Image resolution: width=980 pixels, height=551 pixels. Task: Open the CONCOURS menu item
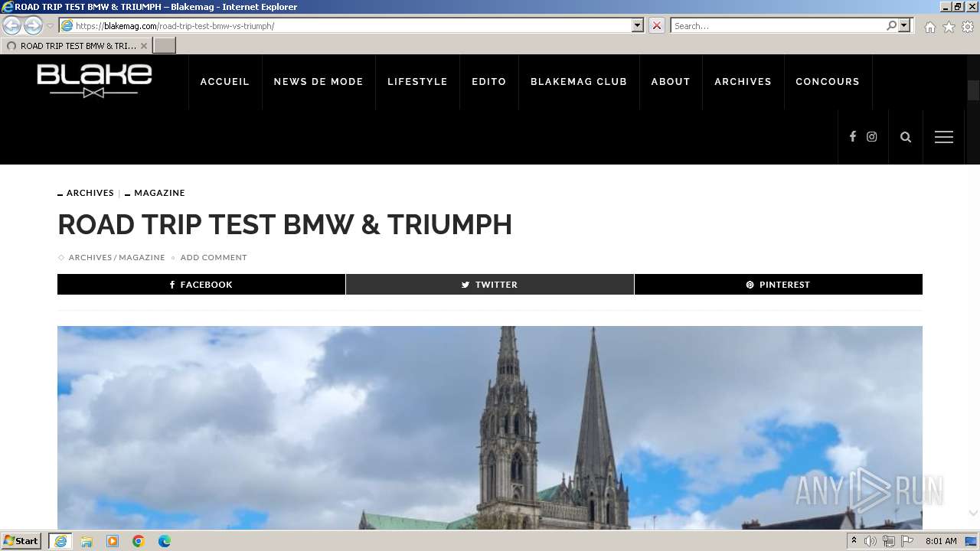828,82
